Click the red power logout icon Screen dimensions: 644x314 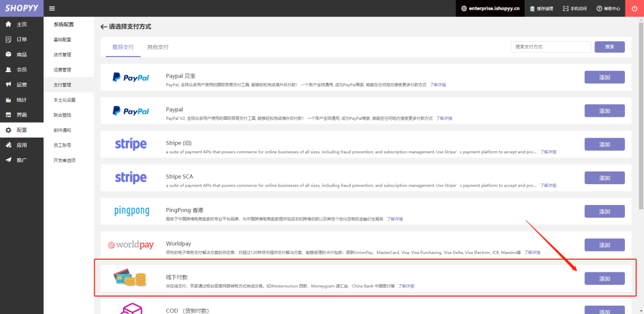634,8
